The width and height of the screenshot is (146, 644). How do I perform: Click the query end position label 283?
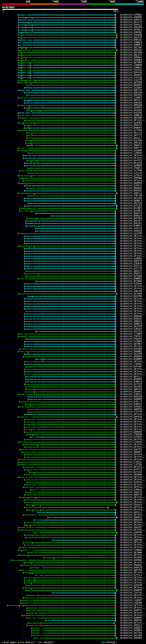tap(115, 11)
